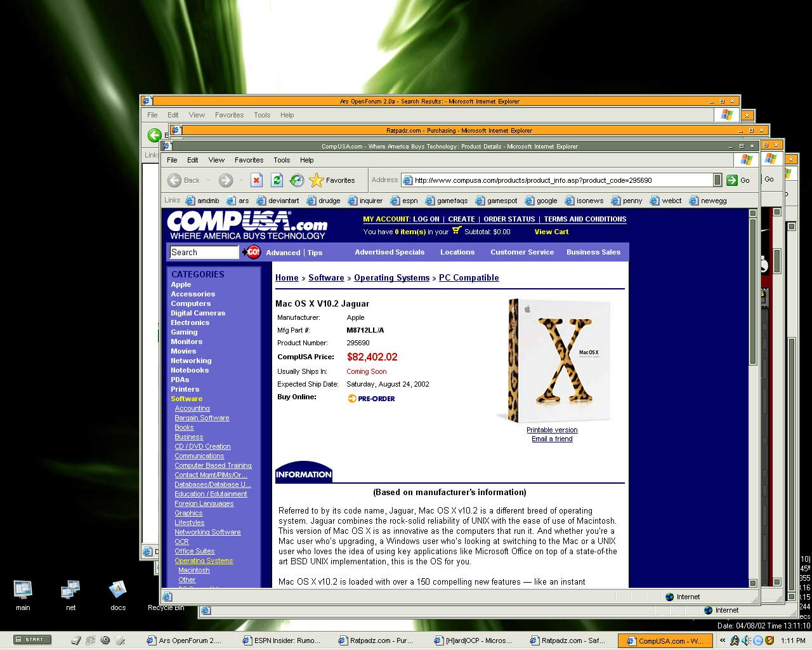Viewport: 812px width, 650px height.
Task: Click the START button on taskbar
Action: click(32, 639)
